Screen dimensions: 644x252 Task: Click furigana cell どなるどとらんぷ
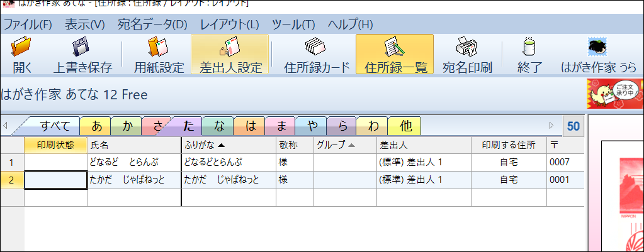(229, 162)
